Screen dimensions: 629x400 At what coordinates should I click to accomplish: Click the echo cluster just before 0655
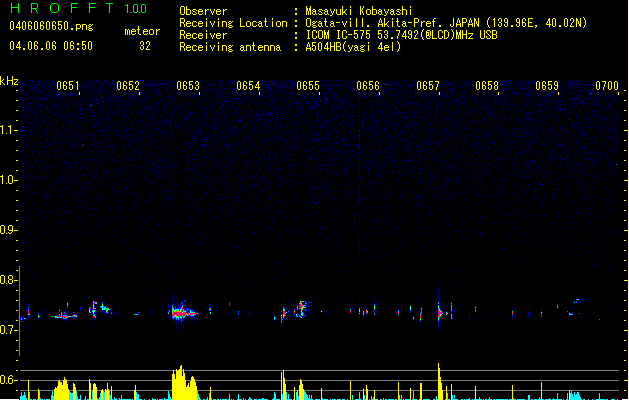(x=302, y=309)
